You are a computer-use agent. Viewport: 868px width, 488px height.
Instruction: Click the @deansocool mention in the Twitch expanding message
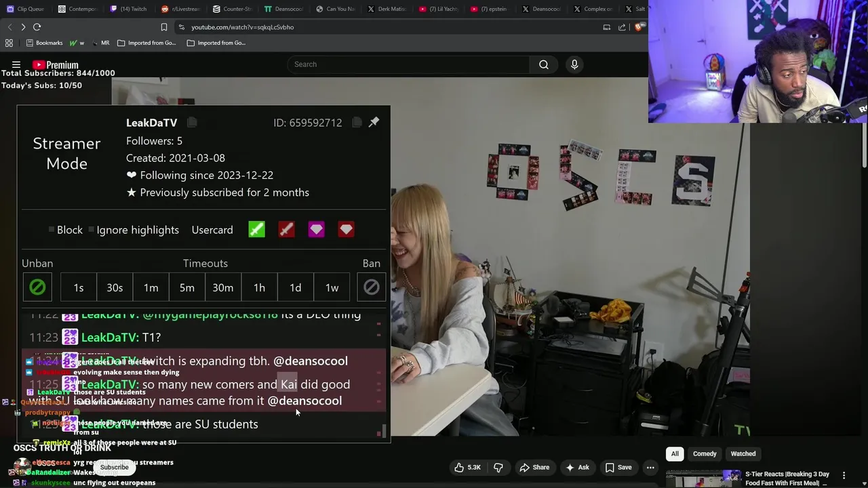(x=311, y=361)
